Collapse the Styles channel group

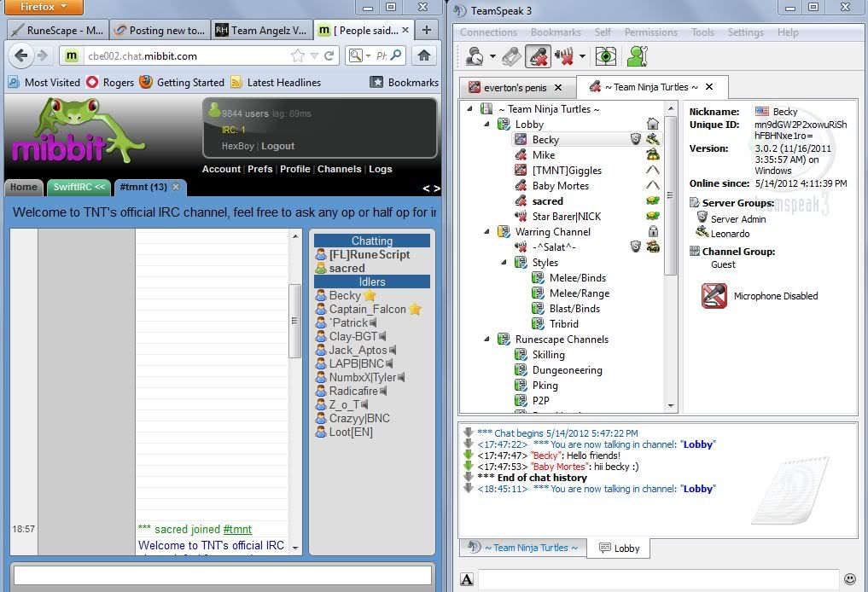click(504, 263)
